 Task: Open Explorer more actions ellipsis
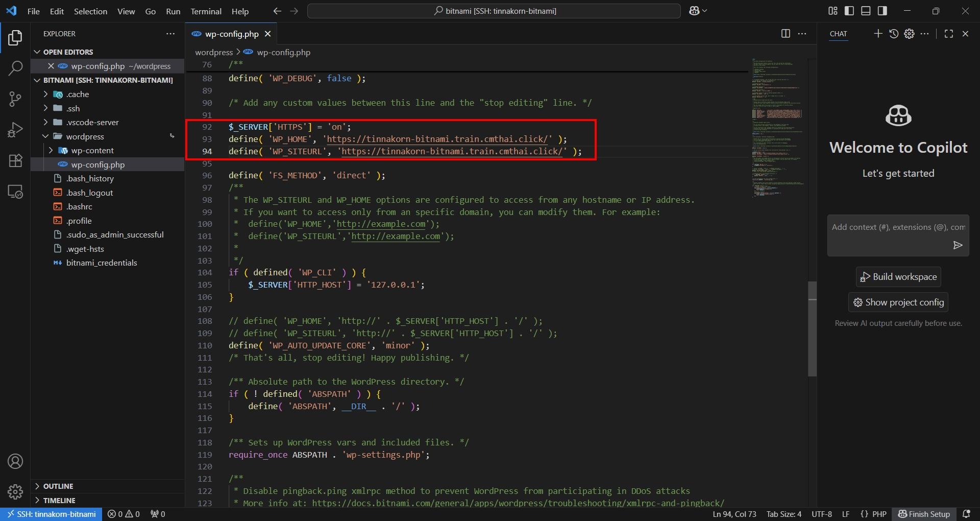pyautogui.click(x=170, y=34)
